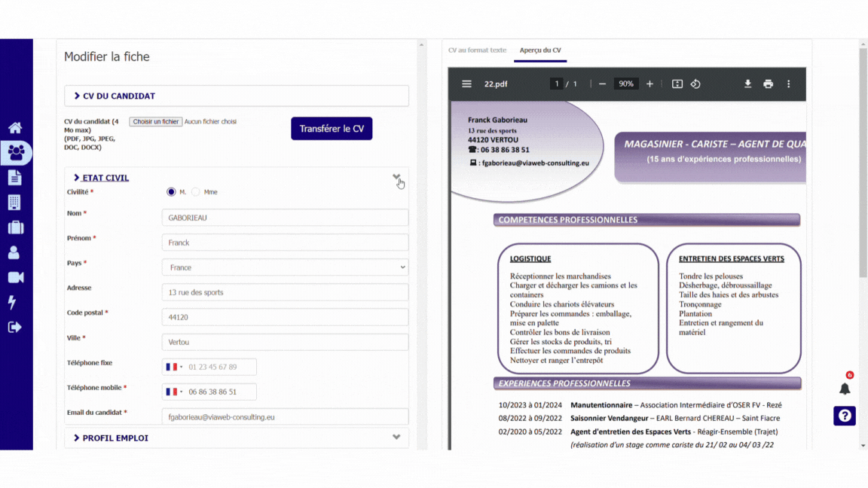The width and height of the screenshot is (868, 488).
Task: Open the PDF viewer hamburger menu
Action: click(466, 84)
